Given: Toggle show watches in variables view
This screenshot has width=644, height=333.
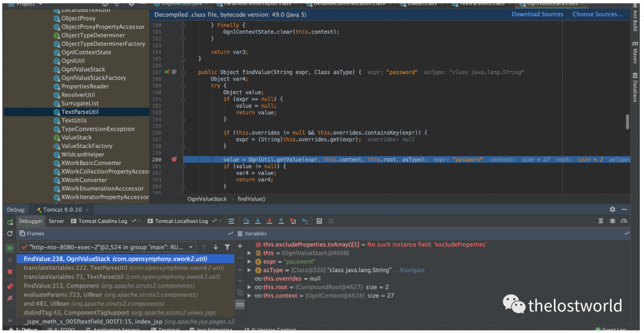Looking at the screenshot, I should point(240,304).
